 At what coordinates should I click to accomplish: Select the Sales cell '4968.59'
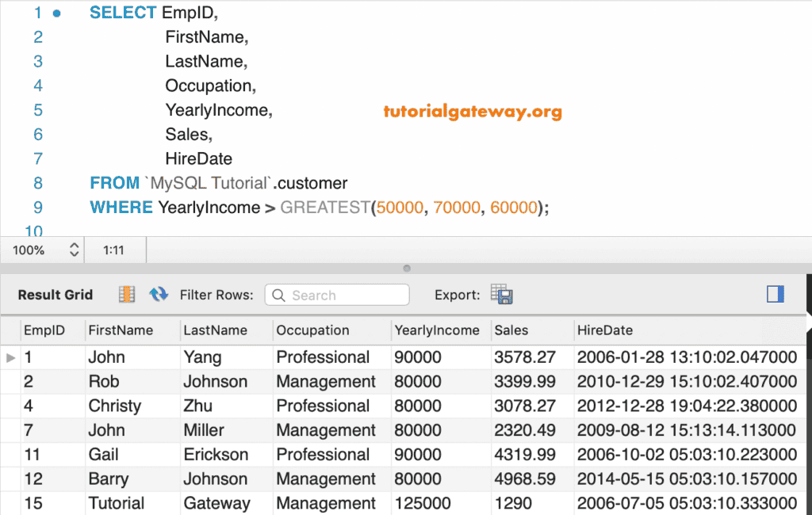[x=525, y=479]
